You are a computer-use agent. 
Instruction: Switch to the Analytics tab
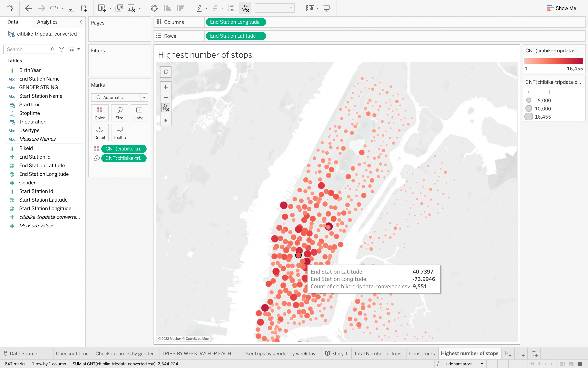(47, 22)
